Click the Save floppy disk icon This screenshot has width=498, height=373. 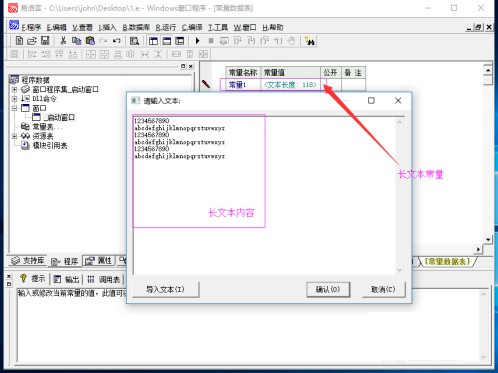click(45, 41)
